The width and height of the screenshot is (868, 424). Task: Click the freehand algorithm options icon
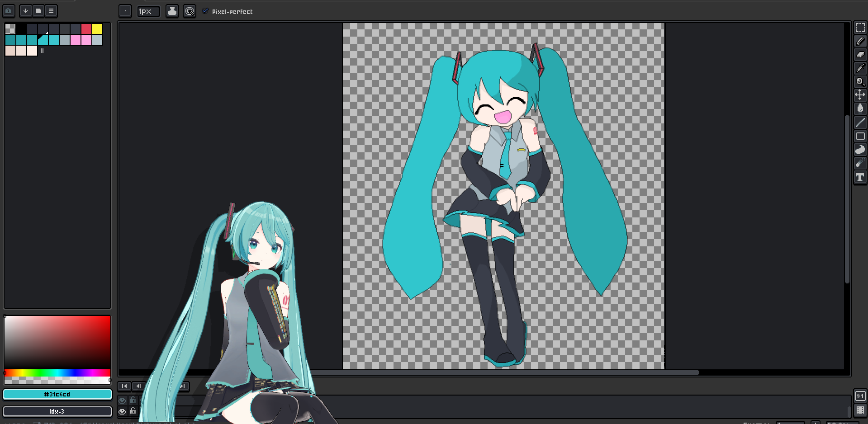(x=190, y=11)
